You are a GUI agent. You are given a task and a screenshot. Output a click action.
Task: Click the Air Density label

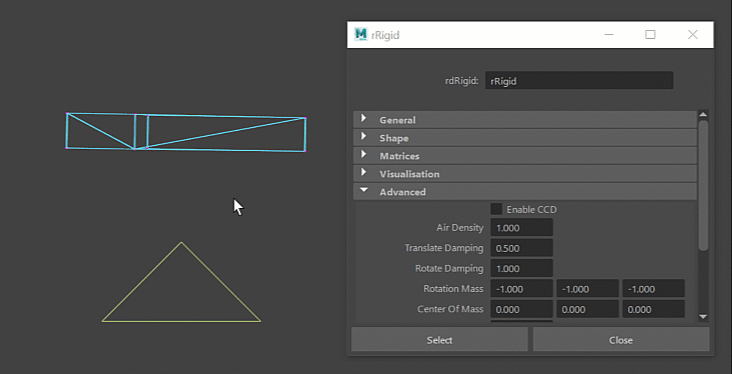click(460, 228)
